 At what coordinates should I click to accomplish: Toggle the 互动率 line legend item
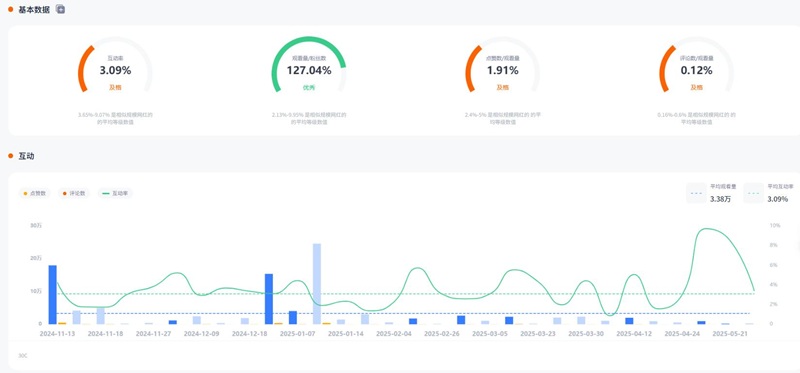click(115, 193)
